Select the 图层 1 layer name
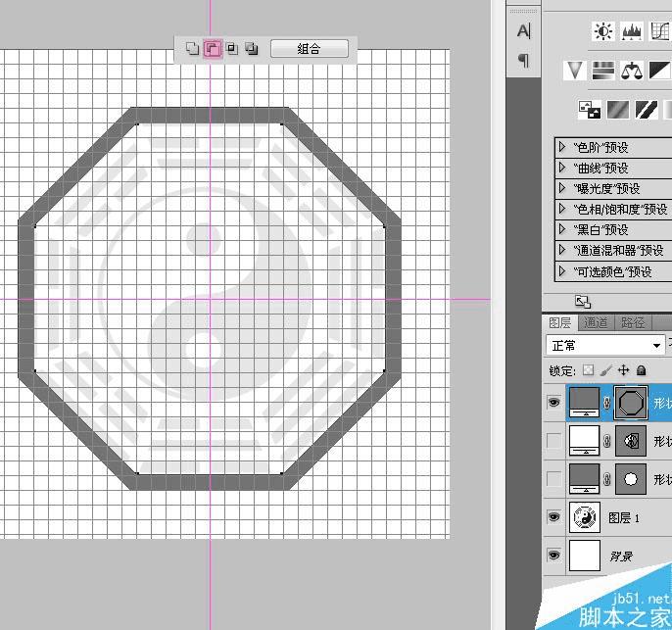 coord(624,518)
